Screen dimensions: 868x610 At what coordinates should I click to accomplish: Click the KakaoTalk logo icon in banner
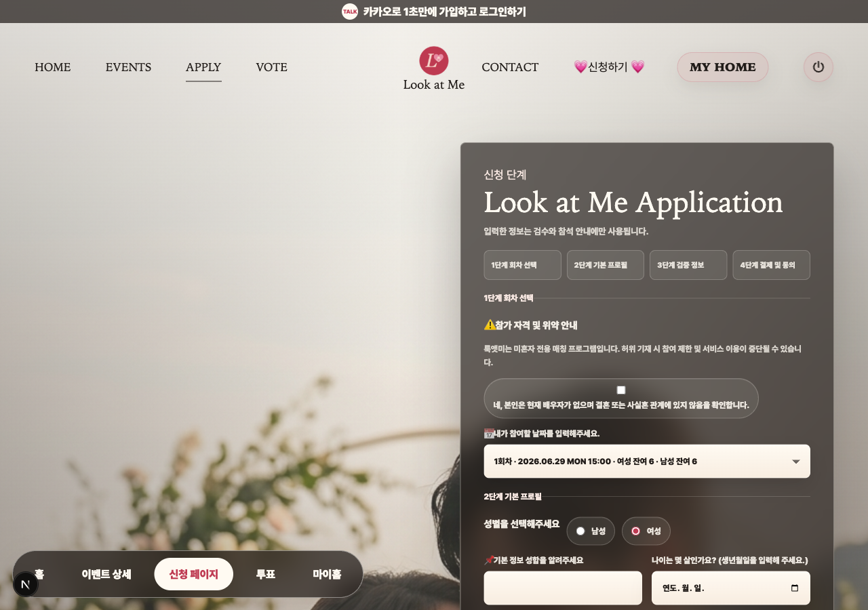coord(350,12)
